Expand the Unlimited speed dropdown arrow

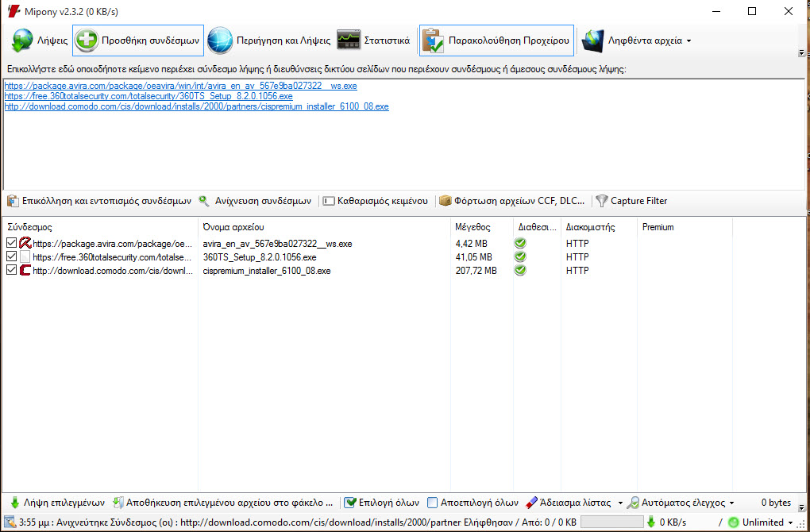click(x=790, y=522)
